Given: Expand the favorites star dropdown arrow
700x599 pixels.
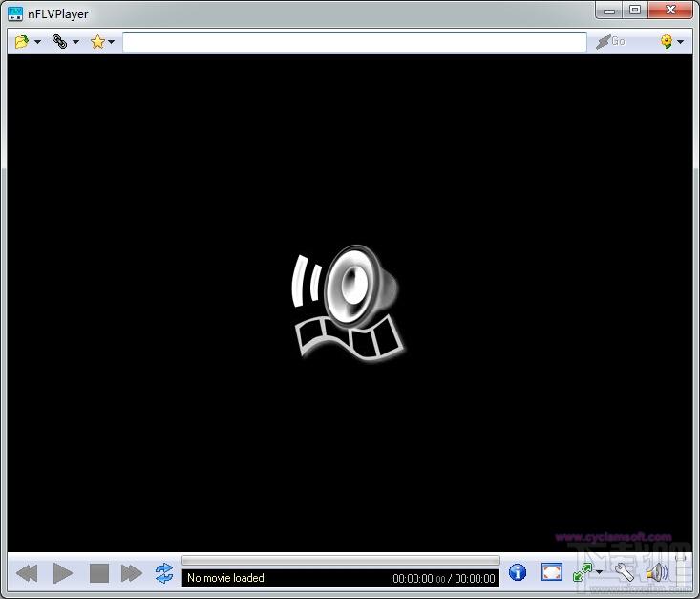Looking at the screenshot, I should pos(111,42).
